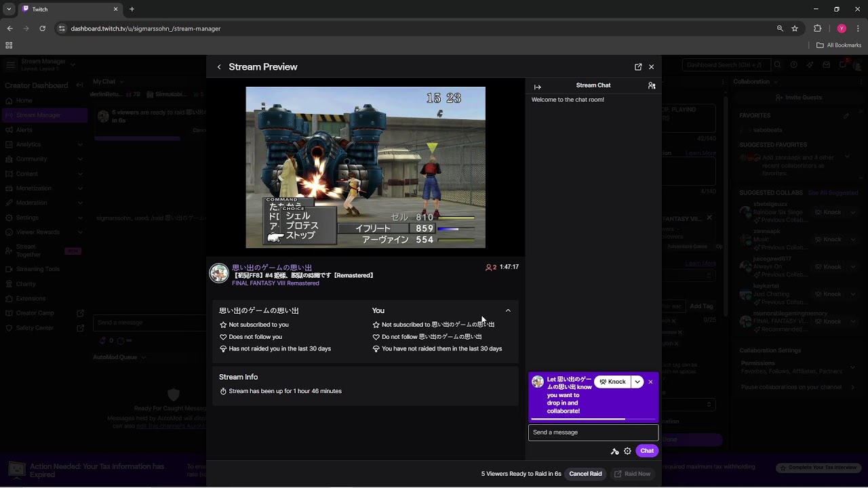The width and height of the screenshot is (868, 488).
Task: Open the dashboard hamburger menu
Action: [x=10, y=65]
